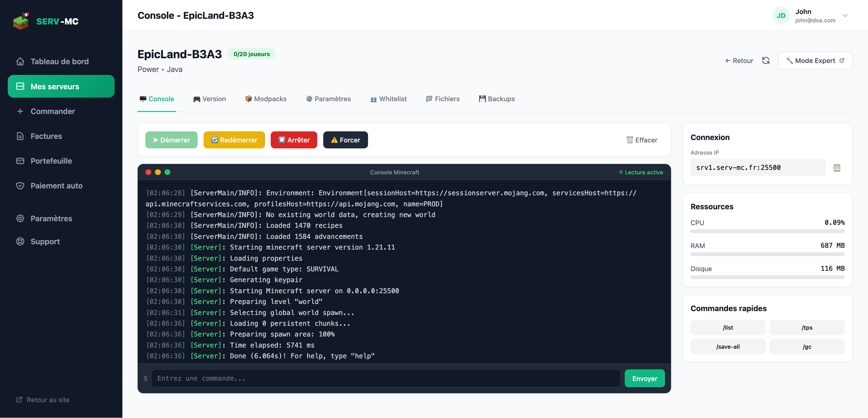This screenshot has width=868, height=418.
Task: Click the RAM usage progress bar
Action: point(767,254)
